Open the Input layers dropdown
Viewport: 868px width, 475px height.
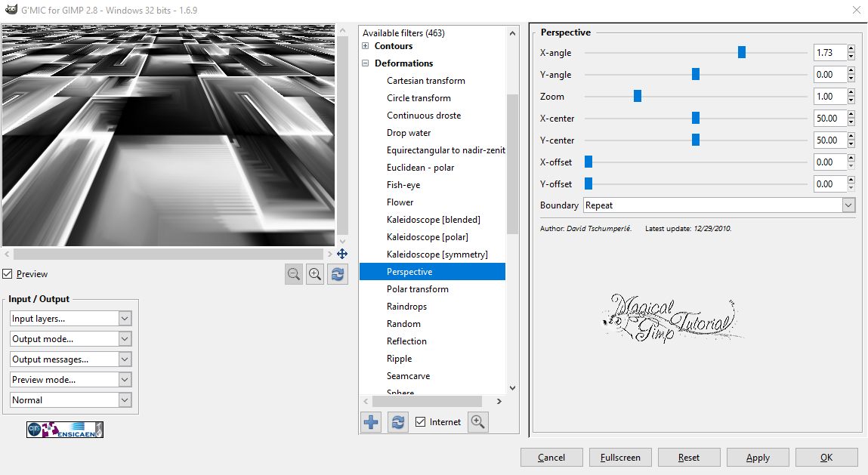123,318
